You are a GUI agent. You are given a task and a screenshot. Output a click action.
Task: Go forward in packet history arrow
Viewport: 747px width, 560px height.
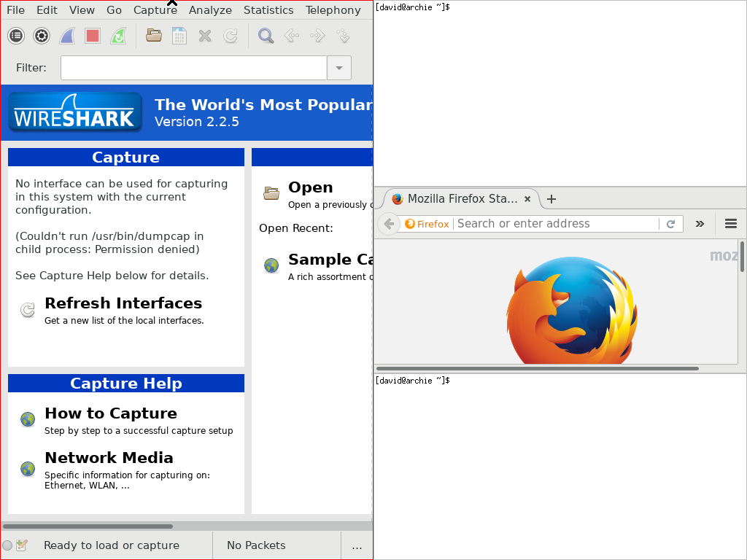[317, 36]
